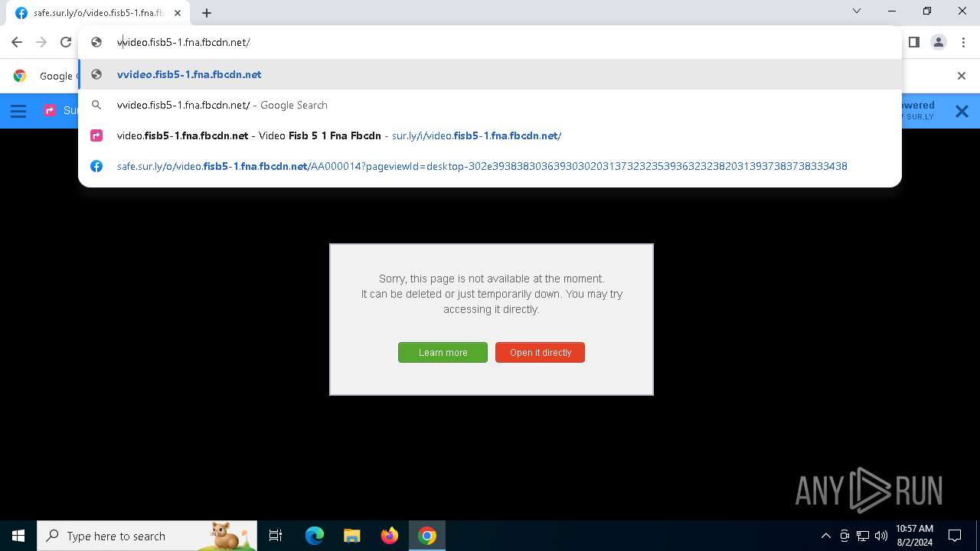This screenshot has width=980, height=551.
Task: Click the Type here to search box
Action: (x=147, y=536)
